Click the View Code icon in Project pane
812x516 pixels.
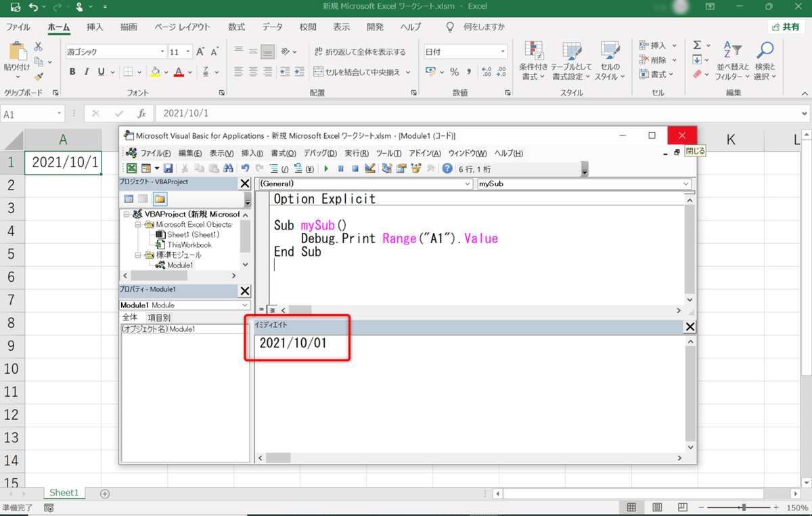coord(129,198)
